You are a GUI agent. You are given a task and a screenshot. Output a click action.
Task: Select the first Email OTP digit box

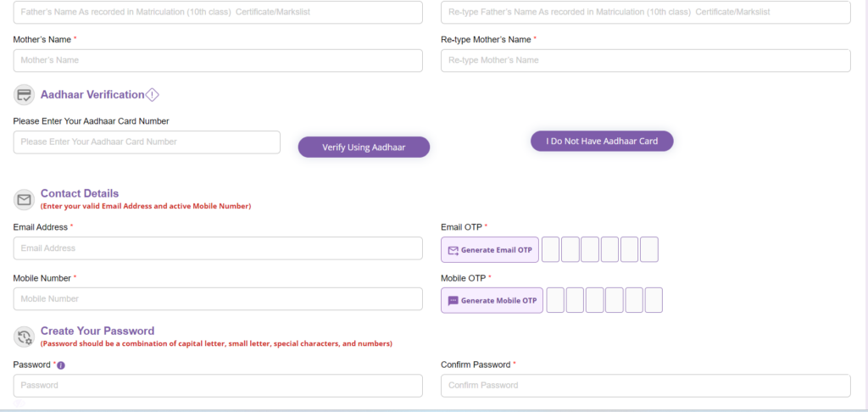(x=550, y=250)
